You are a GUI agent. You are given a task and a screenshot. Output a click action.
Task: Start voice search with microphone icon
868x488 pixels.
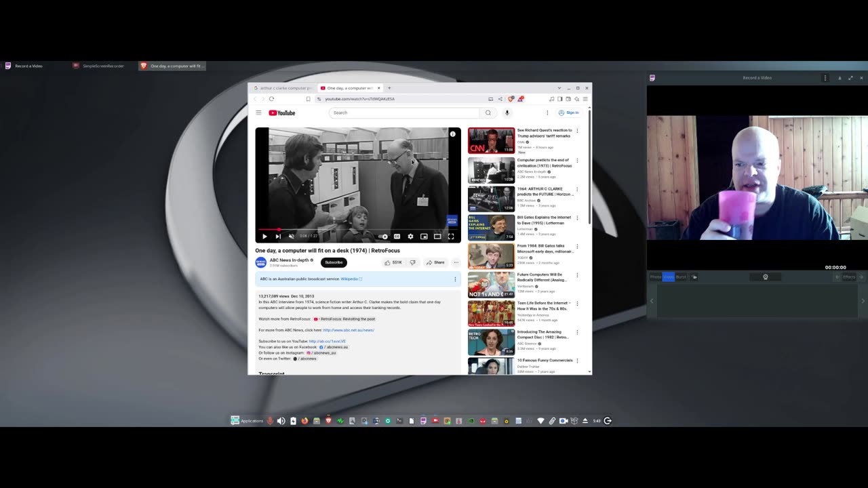pyautogui.click(x=507, y=113)
